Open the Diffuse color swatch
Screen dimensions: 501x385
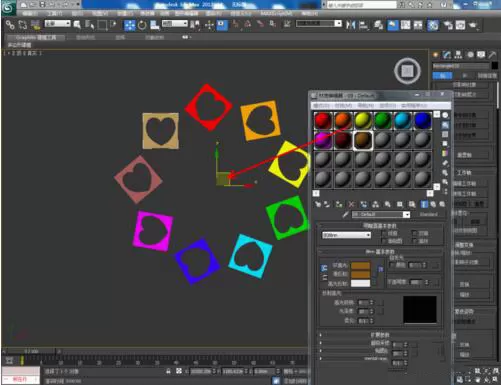click(360, 274)
